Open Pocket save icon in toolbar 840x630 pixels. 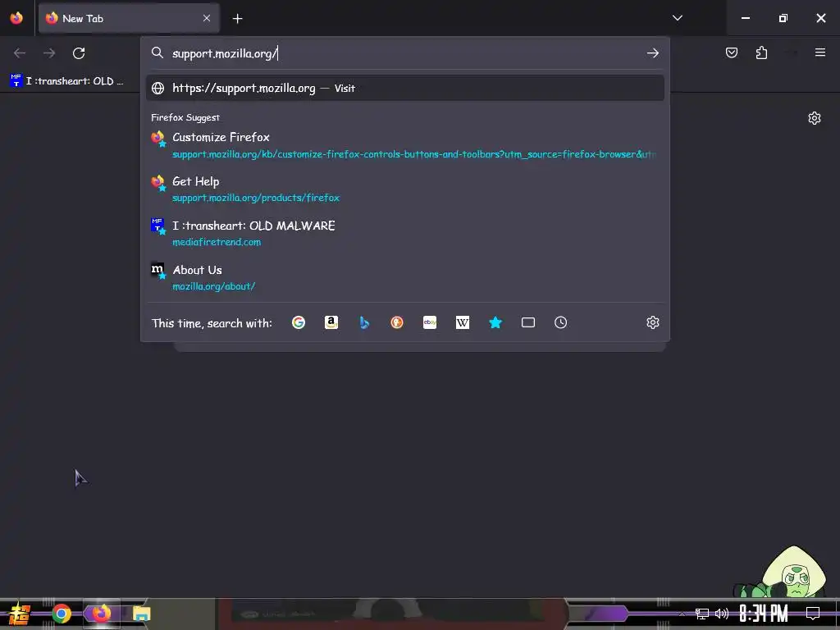pos(731,52)
